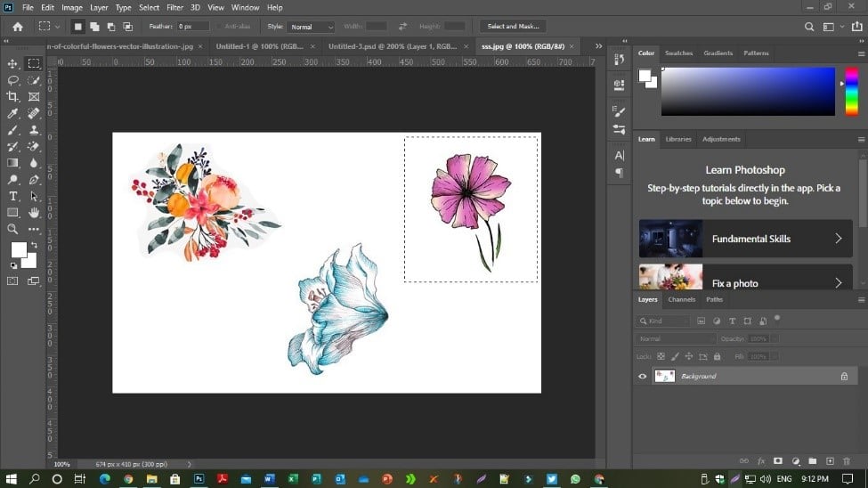Create a new layer in Layers panel

[x=830, y=461]
